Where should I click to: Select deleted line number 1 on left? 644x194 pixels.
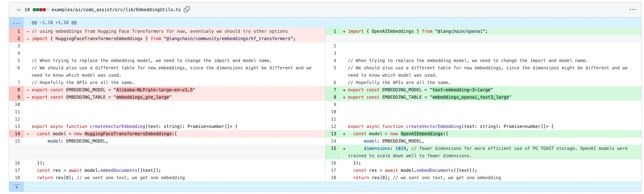18,31
